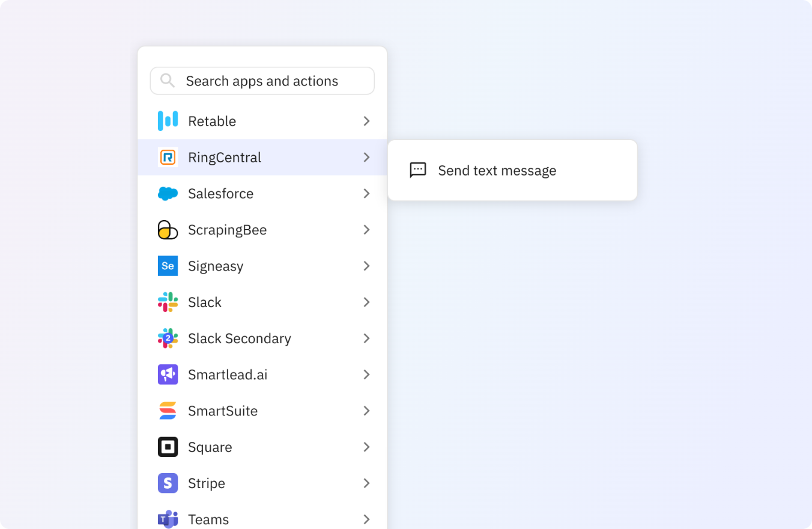Screen dimensions: 812x529
Task: Click the Smartlead.ai megaphone icon
Action: point(168,375)
